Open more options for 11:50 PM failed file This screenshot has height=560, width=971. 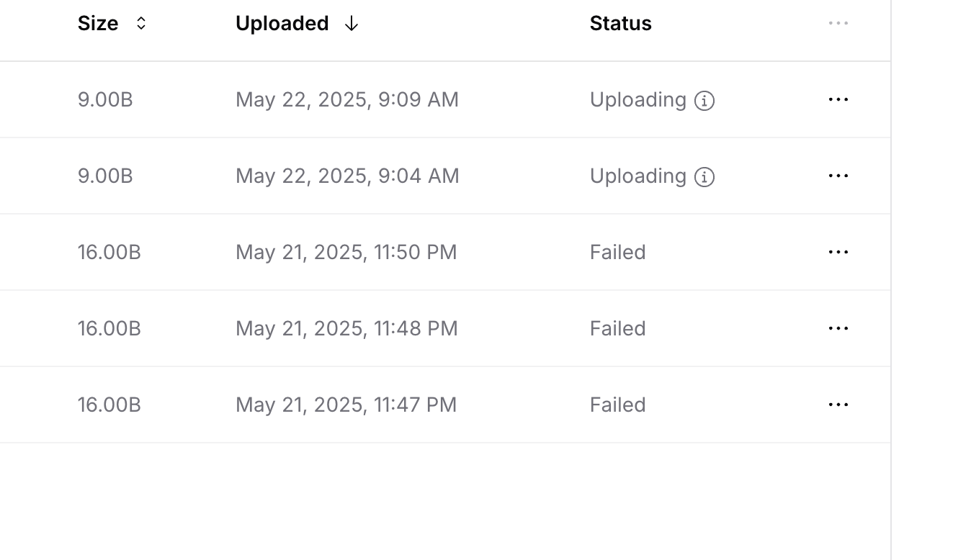tap(838, 252)
